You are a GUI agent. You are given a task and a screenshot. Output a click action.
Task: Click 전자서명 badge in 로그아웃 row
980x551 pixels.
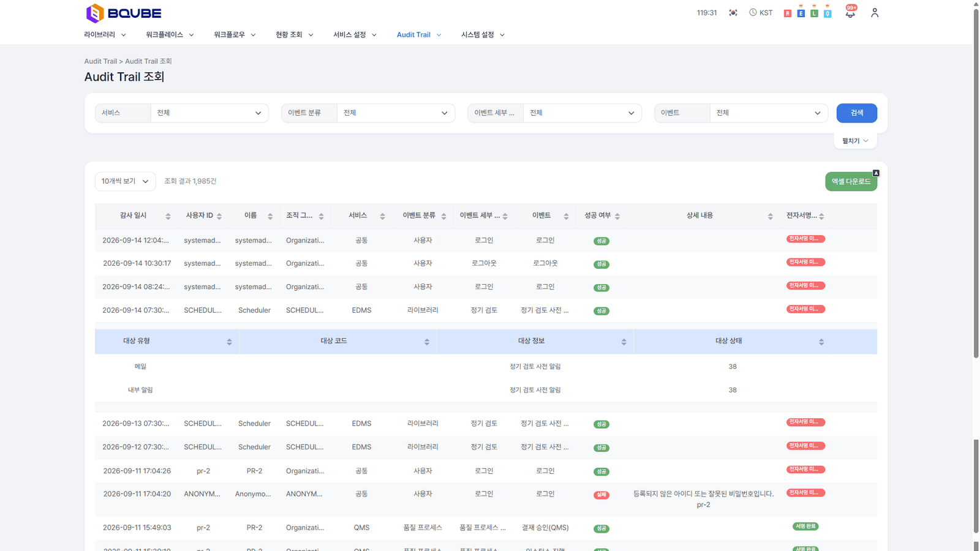(x=805, y=262)
